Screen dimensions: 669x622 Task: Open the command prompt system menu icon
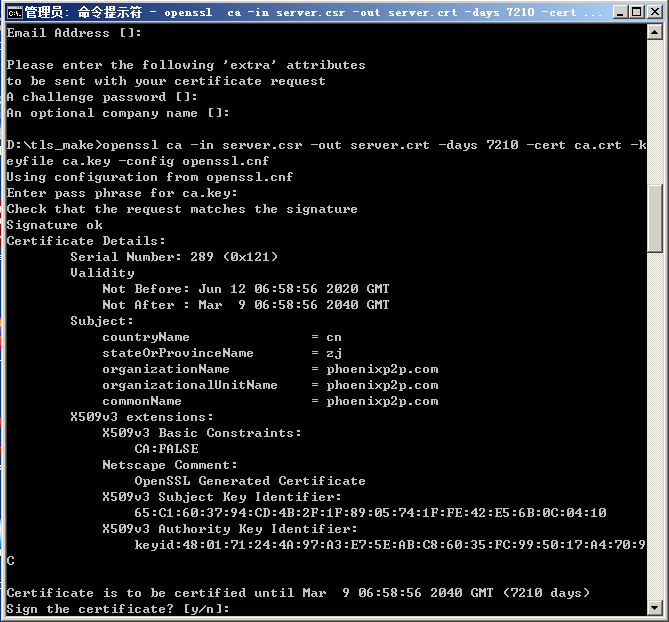coord(14,13)
